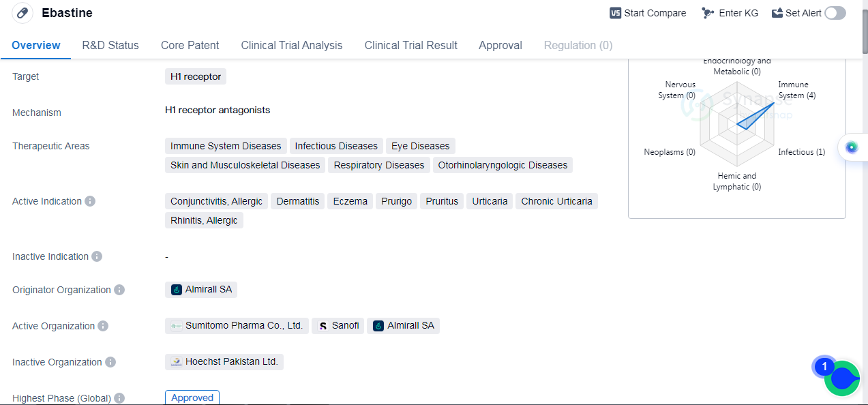Viewport: 868px width, 405px height.
Task: Click info icon beside Originator Organization
Action: (x=119, y=290)
